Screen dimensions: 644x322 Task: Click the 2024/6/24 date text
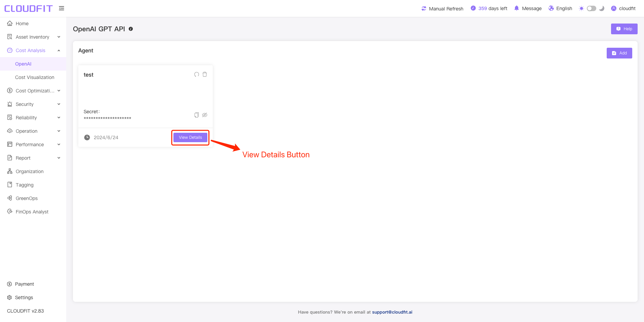tap(106, 137)
